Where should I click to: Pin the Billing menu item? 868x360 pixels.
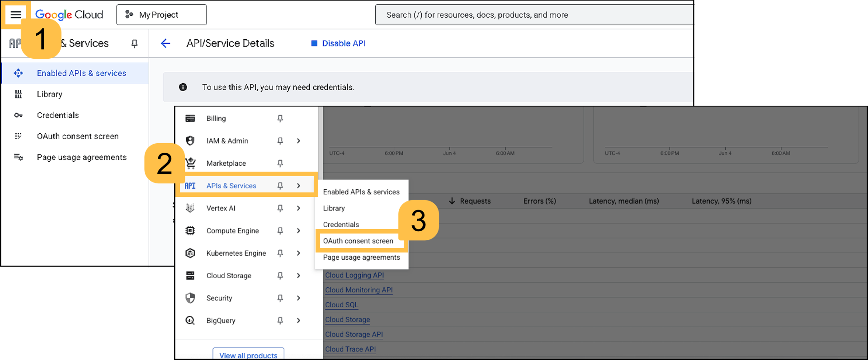[x=280, y=118]
